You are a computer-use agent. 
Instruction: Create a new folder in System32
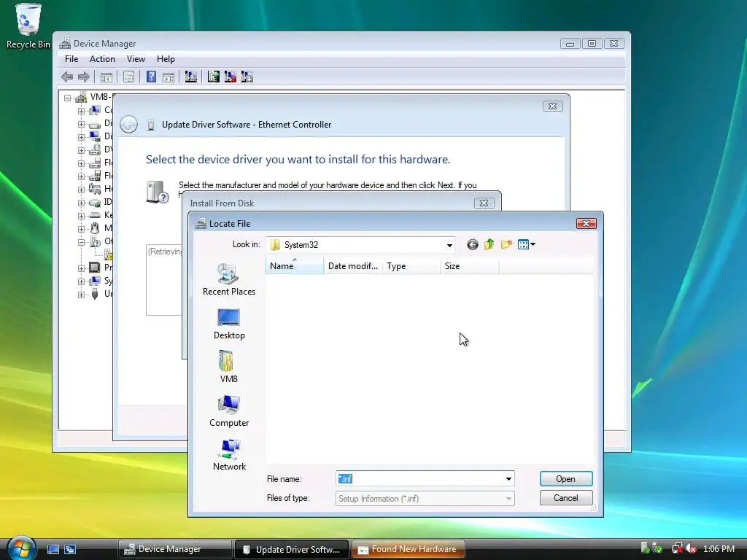[x=506, y=245]
